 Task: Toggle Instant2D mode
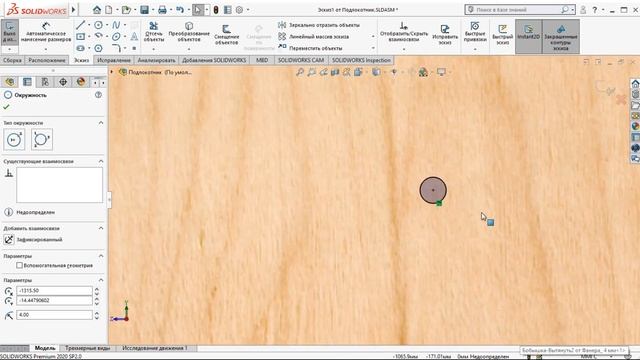click(529, 36)
